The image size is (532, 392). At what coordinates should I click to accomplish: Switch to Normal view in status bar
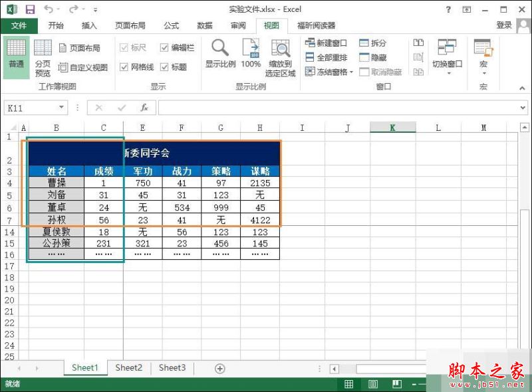point(348,384)
